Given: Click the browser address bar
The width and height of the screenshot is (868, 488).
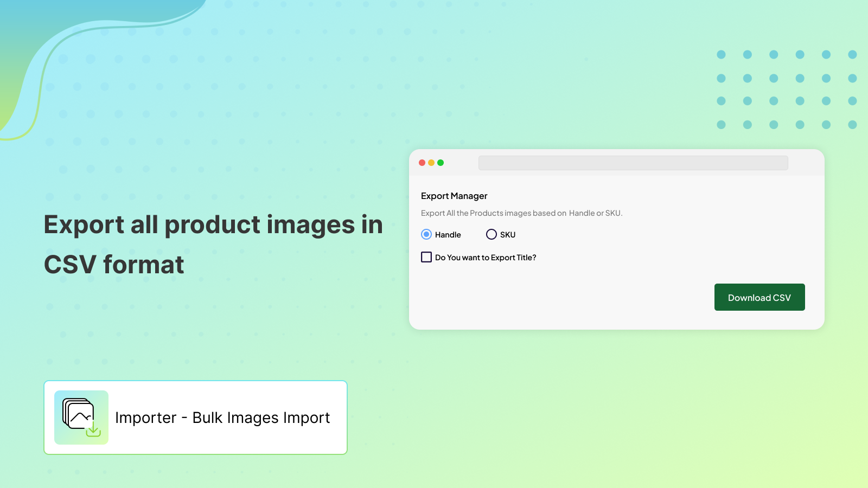Looking at the screenshot, I should tap(633, 163).
